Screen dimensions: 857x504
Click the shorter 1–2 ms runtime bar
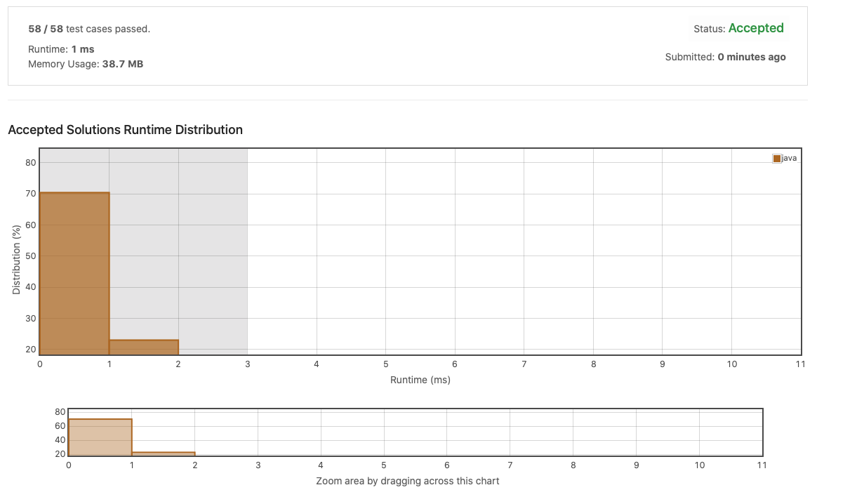[x=143, y=345]
